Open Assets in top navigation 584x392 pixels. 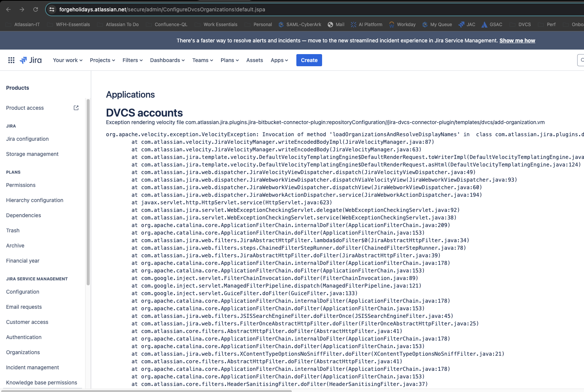[255, 60]
